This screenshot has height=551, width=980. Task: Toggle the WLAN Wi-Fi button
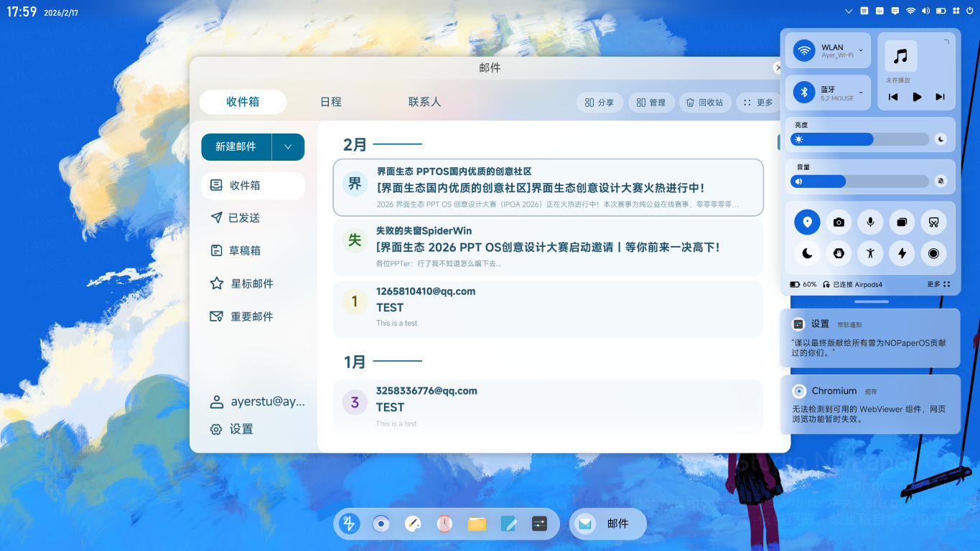(x=804, y=51)
